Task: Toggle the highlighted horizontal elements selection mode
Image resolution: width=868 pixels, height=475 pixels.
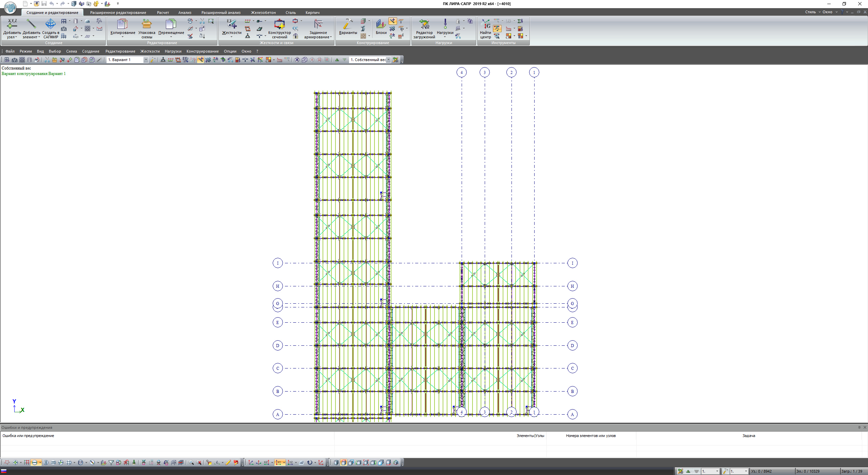Action: (x=34, y=462)
